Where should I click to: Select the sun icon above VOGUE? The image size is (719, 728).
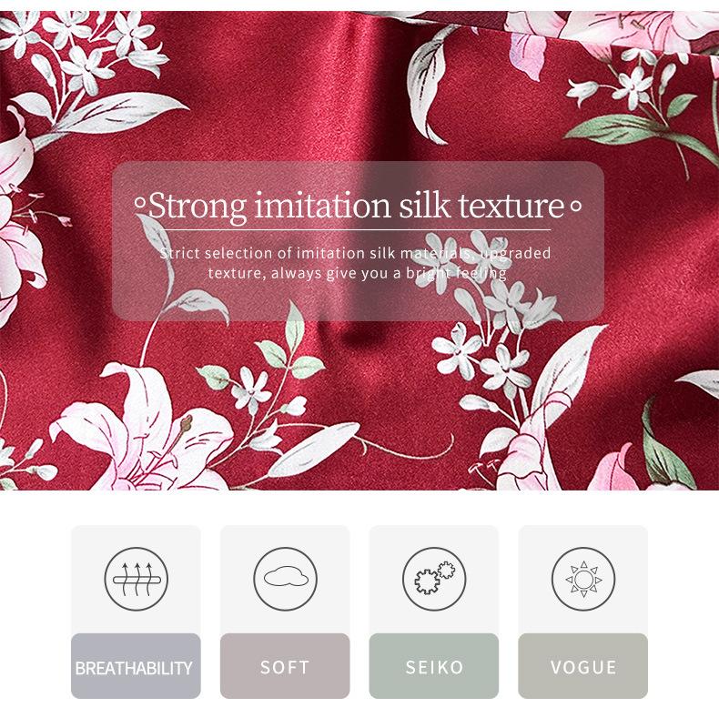583,579
